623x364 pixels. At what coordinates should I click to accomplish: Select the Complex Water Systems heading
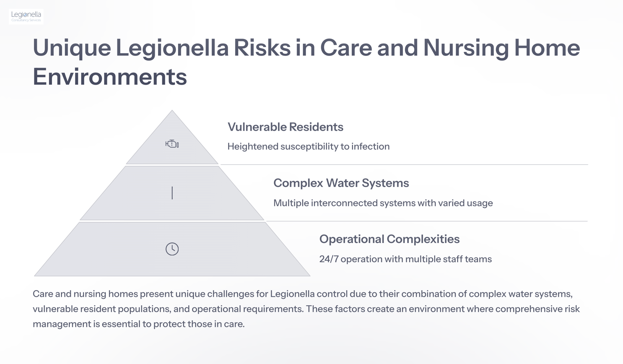[341, 183]
